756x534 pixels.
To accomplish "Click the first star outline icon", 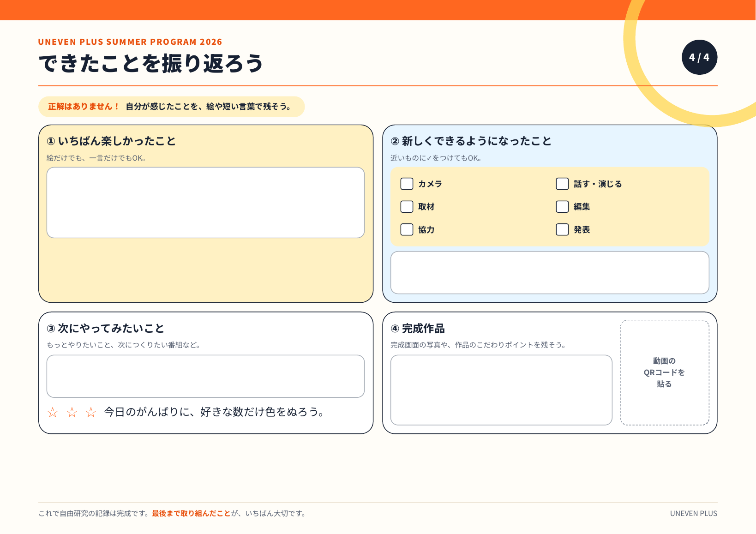I will 53,412.
